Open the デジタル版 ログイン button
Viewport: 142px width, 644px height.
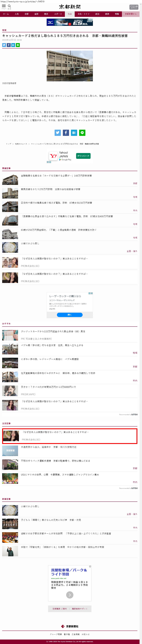coord(134,7)
